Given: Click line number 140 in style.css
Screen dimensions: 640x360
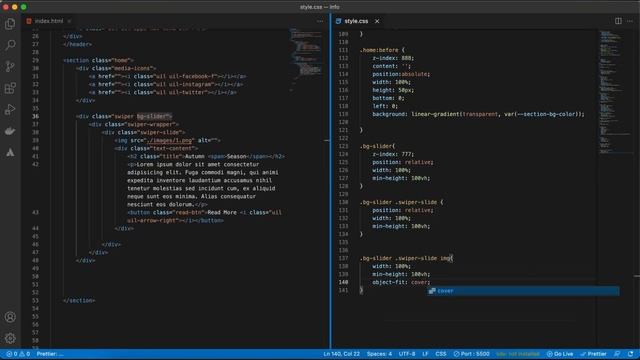Looking at the screenshot, I should tap(343, 282).
